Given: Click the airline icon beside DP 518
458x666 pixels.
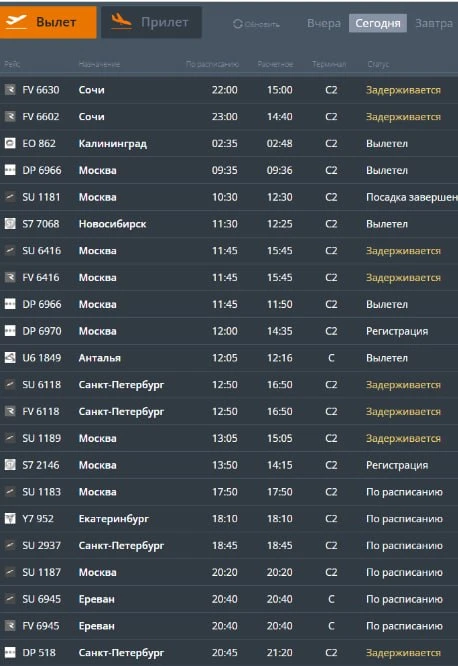Looking at the screenshot, I should coord(10,652).
